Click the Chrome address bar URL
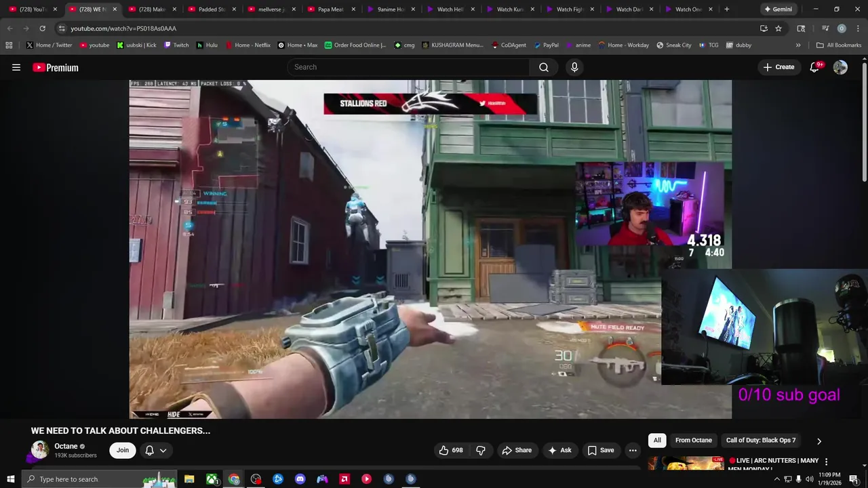This screenshot has width=868, height=488. [123, 28]
